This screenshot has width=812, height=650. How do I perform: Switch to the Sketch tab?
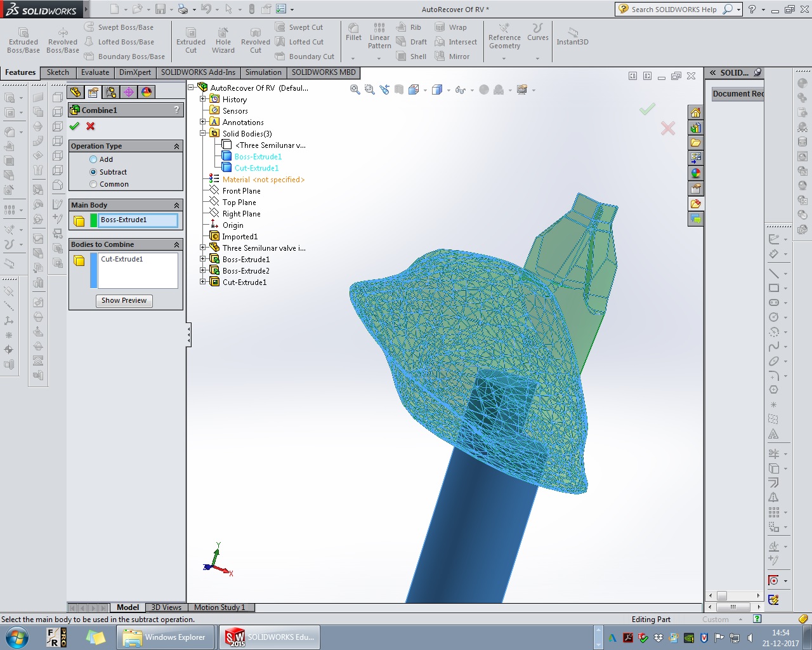point(58,72)
